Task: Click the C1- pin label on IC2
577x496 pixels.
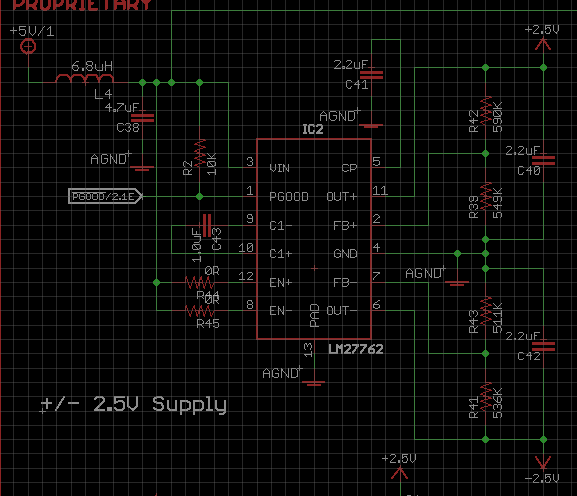Action: [x=281, y=226]
